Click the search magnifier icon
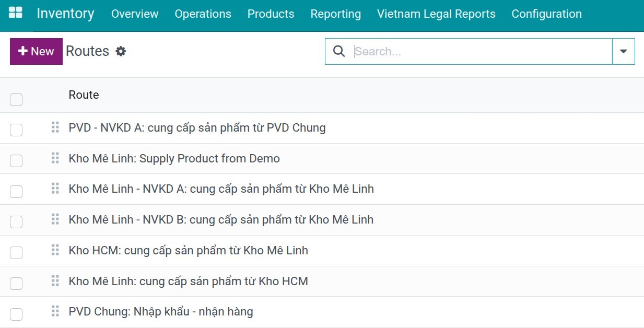The image size is (644, 328). pyautogui.click(x=339, y=51)
